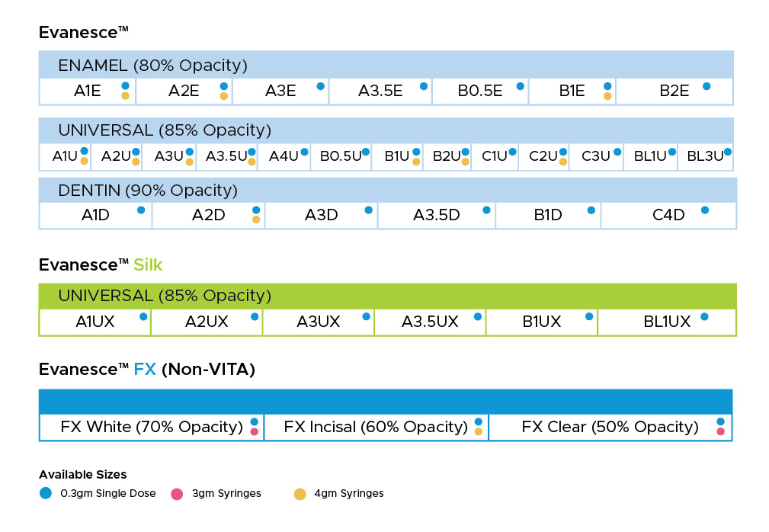Click the A2D shade label
Screen dimensions: 769x532
[x=208, y=215]
